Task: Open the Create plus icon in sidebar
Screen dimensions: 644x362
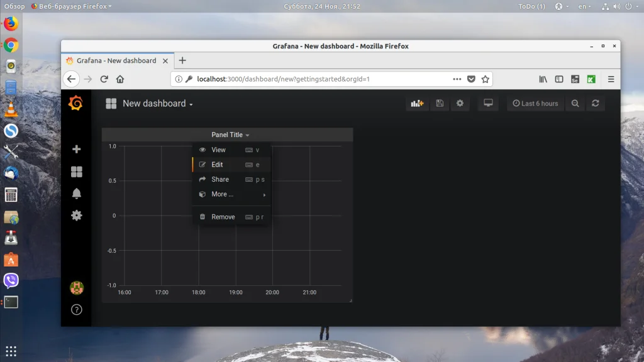Action: tap(76, 149)
